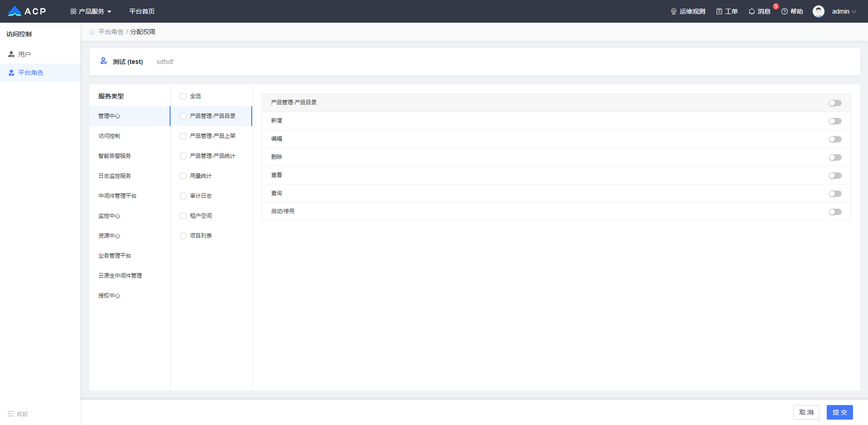
Task: Click the 审计日志 label text
Action: pos(201,196)
